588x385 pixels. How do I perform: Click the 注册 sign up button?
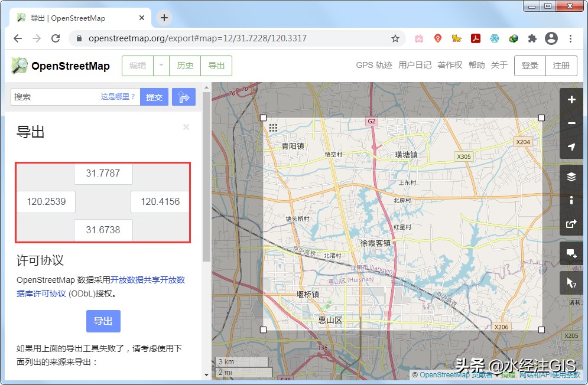[561, 66]
